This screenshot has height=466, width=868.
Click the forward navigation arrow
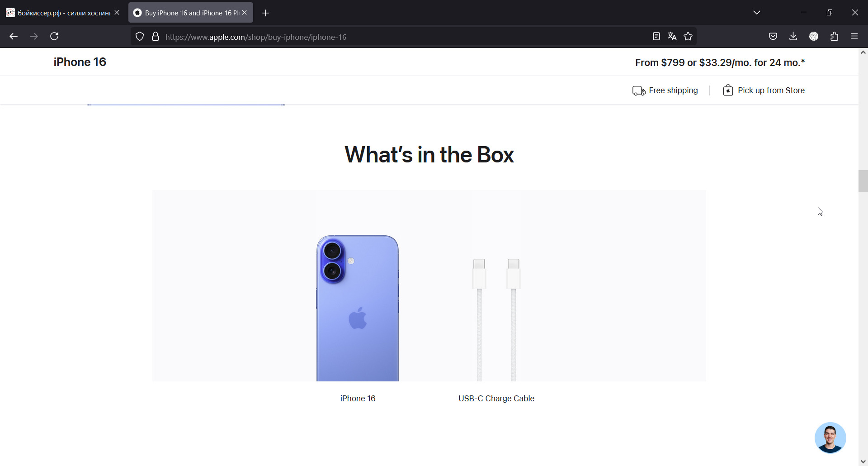34,36
